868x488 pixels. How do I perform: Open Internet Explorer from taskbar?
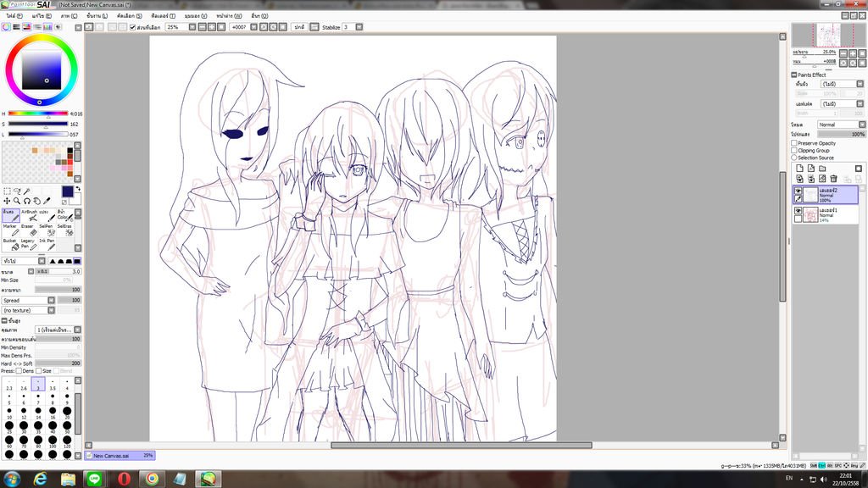(x=39, y=479)
